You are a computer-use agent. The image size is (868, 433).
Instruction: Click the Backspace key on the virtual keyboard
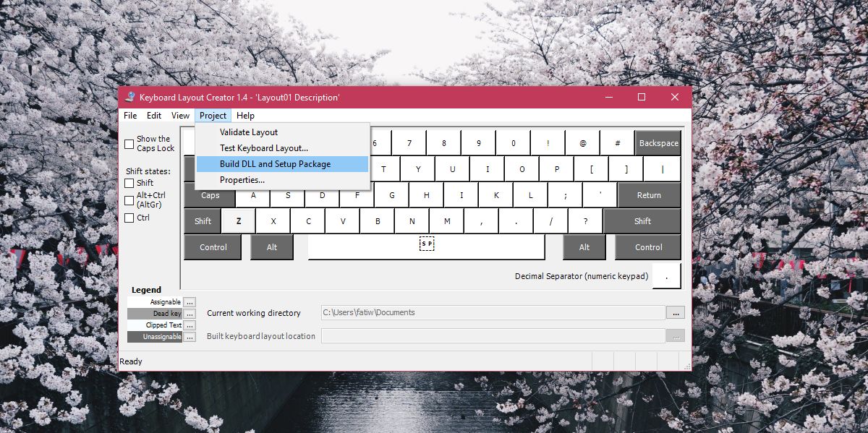point(658,142)
